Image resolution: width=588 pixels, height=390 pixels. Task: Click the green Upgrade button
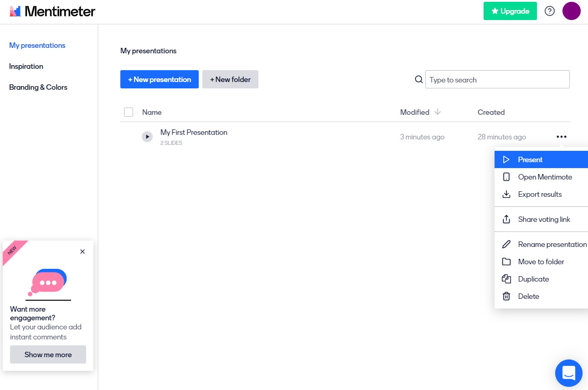[510, 11]
